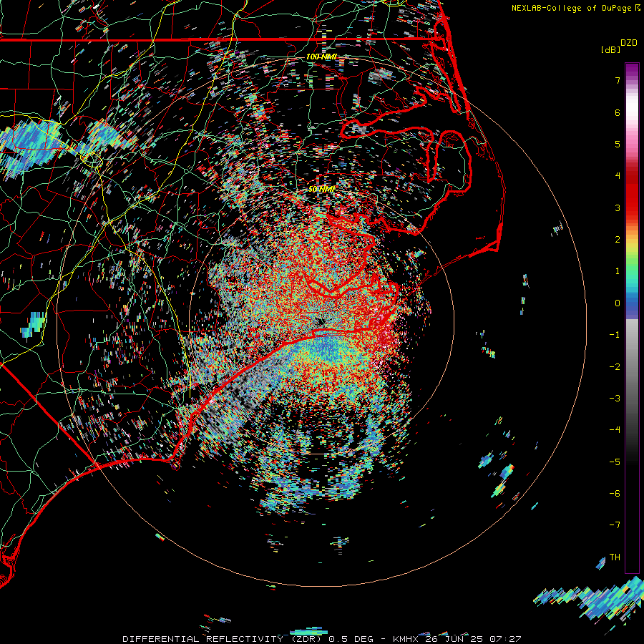Click the 50 NMI range ring label
The width and height of the screenshot is (644, 644).
[321, 189]
